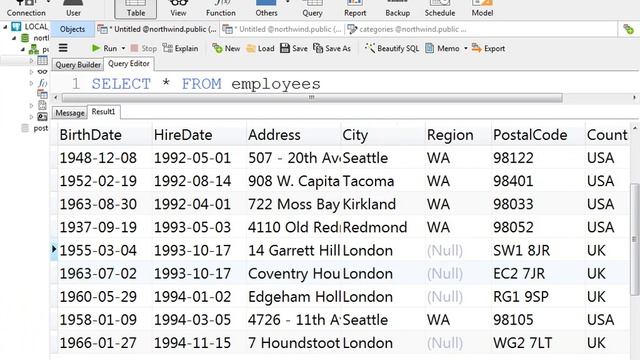Click the editor scroll-left arrow
Image resolution: width=640 pixels, height=360 pixels.
coord(56,98)
